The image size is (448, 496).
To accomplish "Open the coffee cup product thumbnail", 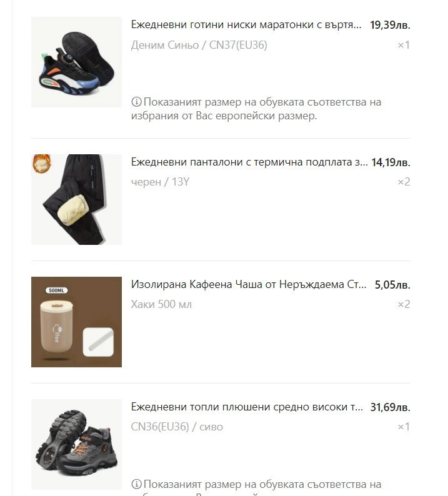I will coord(76,322).
